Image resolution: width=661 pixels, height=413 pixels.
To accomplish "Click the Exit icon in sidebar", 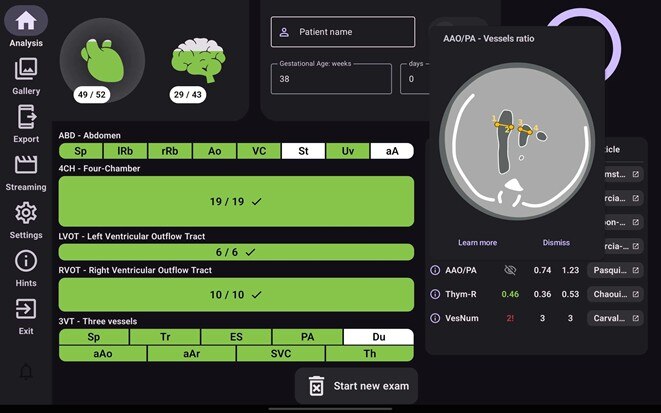I will pos(26,314).
